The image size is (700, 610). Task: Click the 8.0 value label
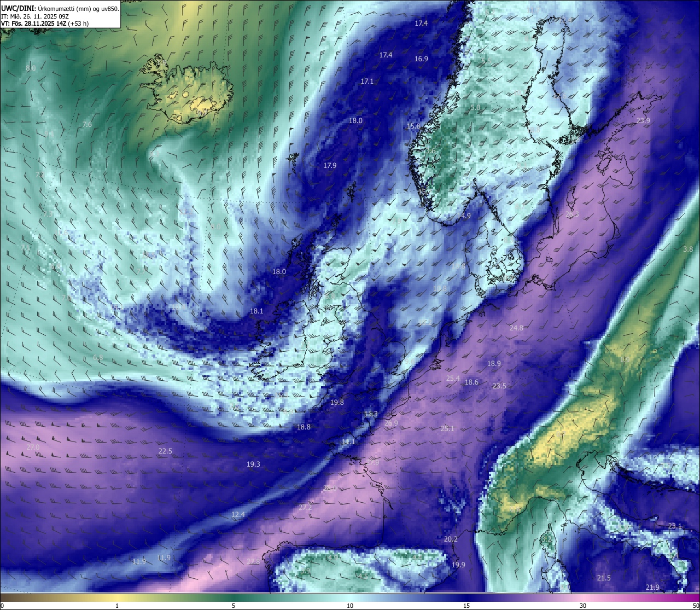[x=31, y=68]
